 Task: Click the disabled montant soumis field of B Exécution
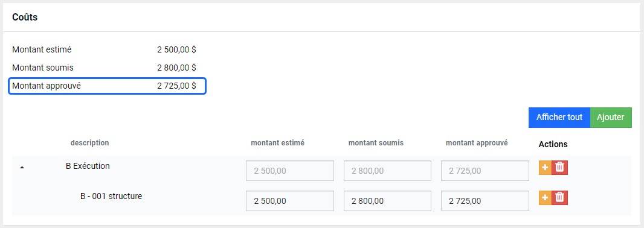click(387, 171)
